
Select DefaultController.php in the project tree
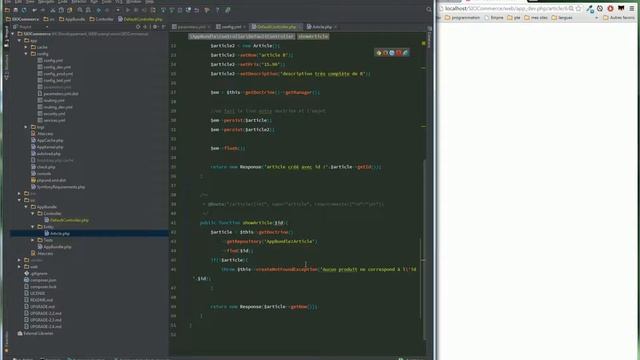click(67, 220)
